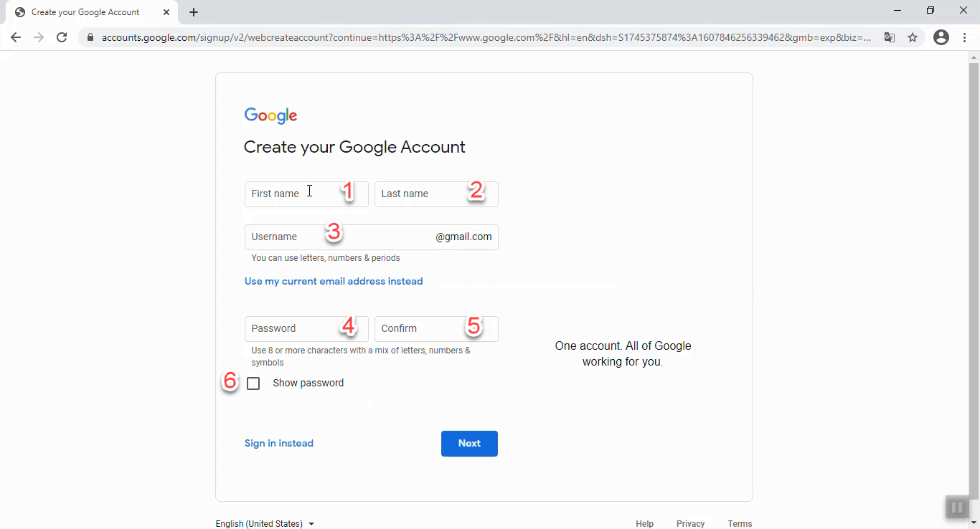Use my current email address instead
The width and height of the screenshot is (980, 529).
pos(334,281)
